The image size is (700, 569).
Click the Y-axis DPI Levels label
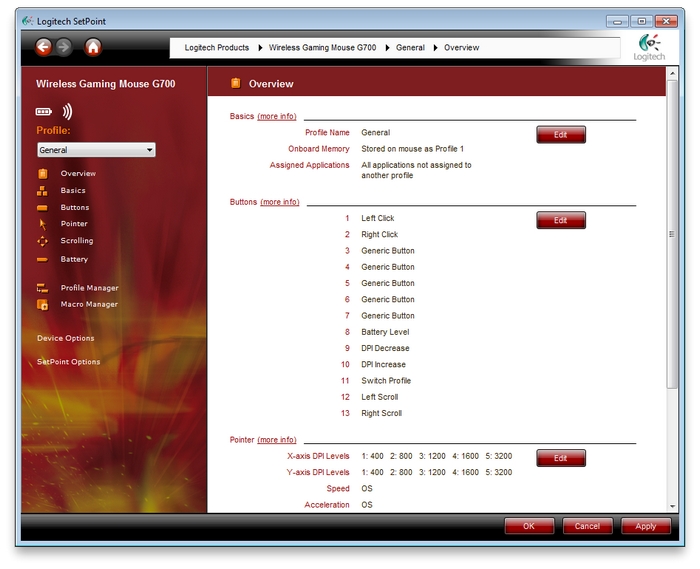tap(318, 473)
